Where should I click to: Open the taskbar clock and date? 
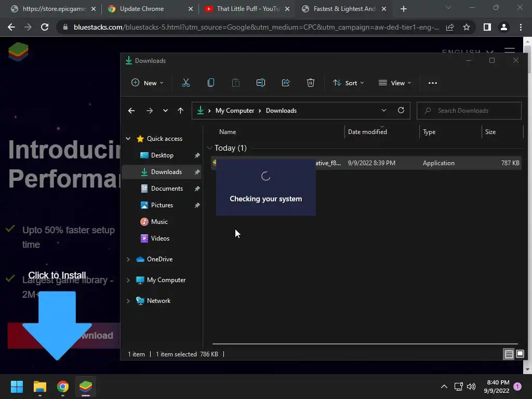(x=498, y=387)
